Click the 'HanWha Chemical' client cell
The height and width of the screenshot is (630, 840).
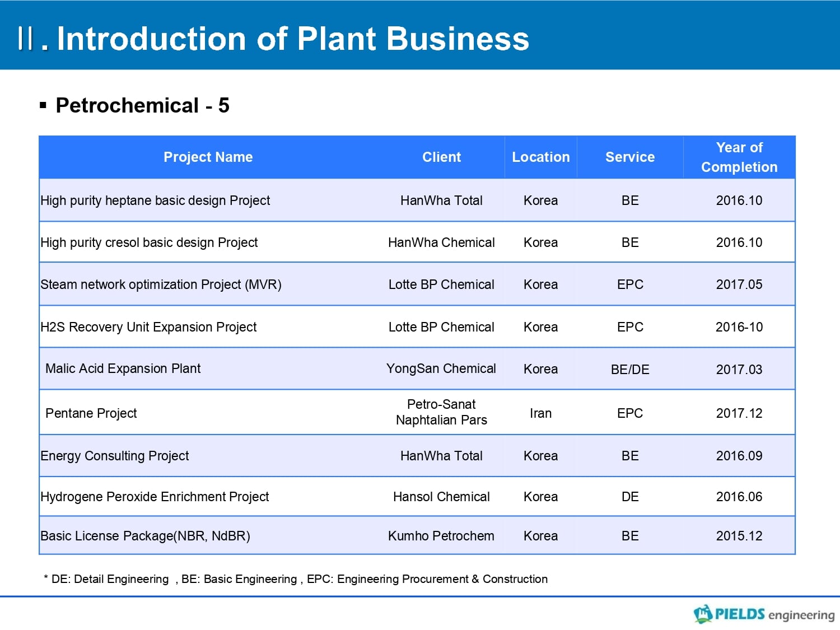coord(441,242)
